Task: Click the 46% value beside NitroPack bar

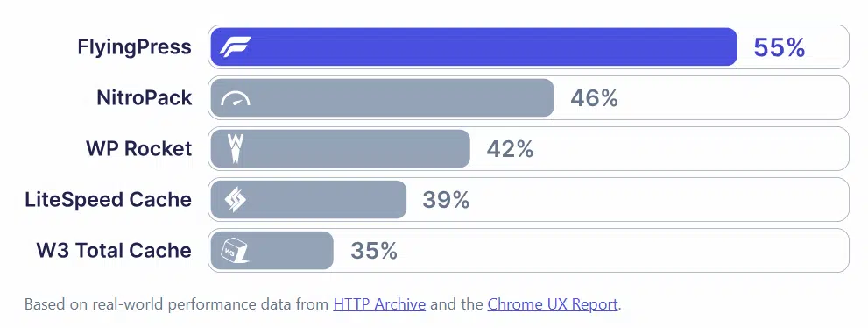Action: coord(594,98)
